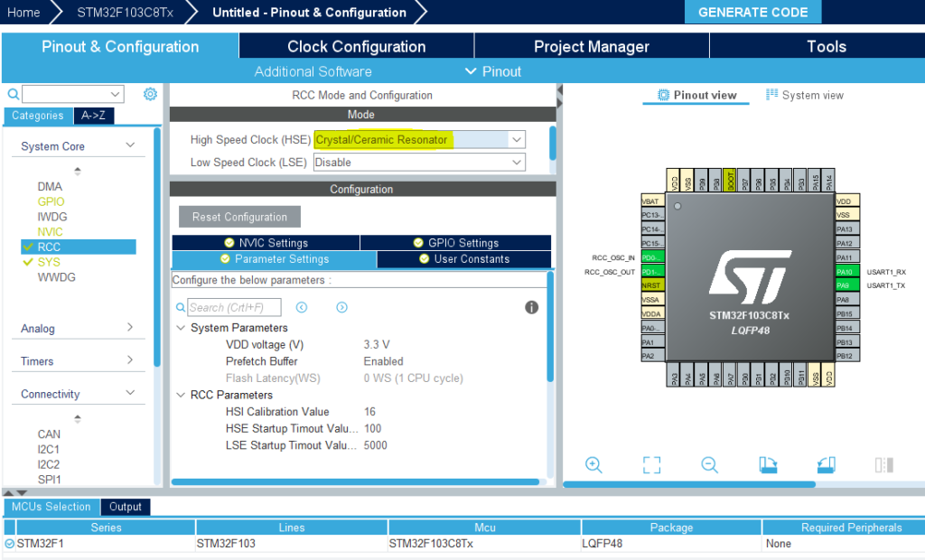The image size is (925, 560).
Task: Select the Zoom Out magnifier icon
Action: (709, 464)
